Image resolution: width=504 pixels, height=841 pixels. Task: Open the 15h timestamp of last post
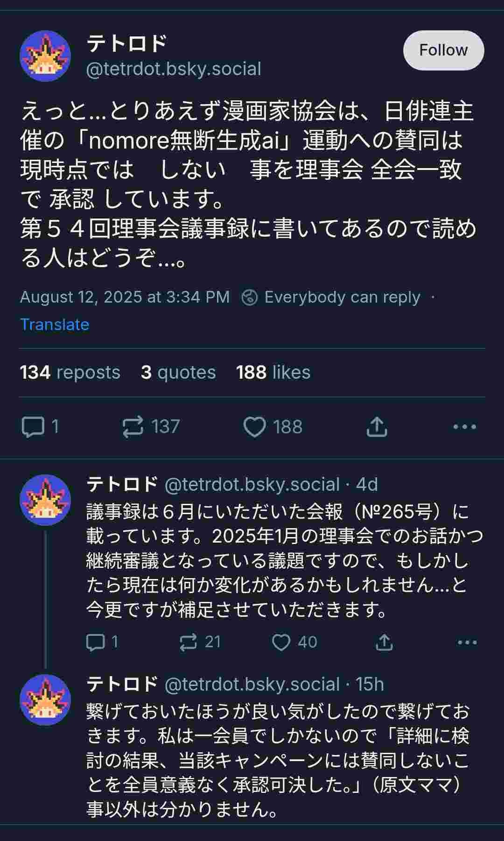(x=370, y=685)
